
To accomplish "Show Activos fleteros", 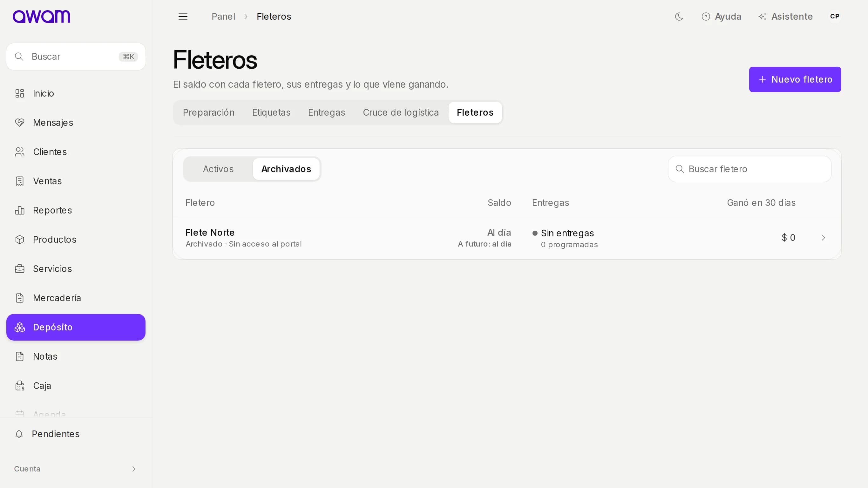I will (x=218, y=169).
